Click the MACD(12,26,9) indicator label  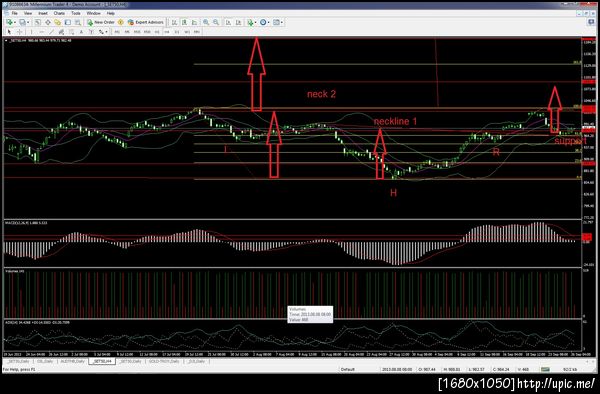[x=26, y=222]
